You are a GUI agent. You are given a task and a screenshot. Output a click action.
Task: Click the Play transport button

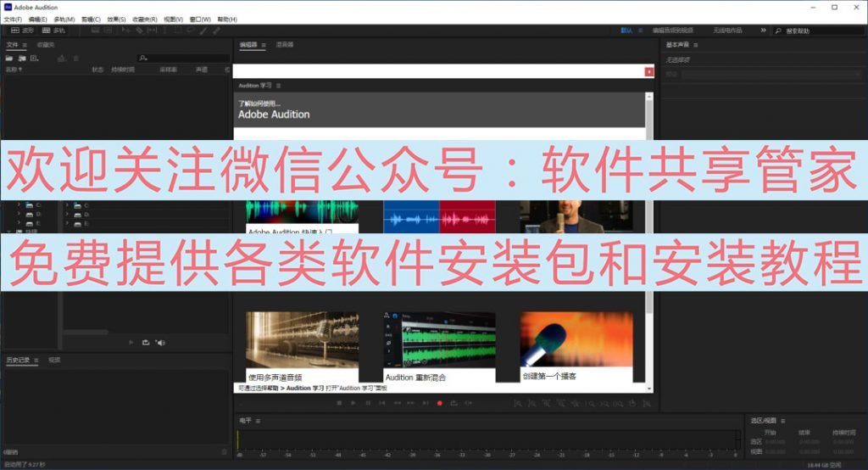353,403
